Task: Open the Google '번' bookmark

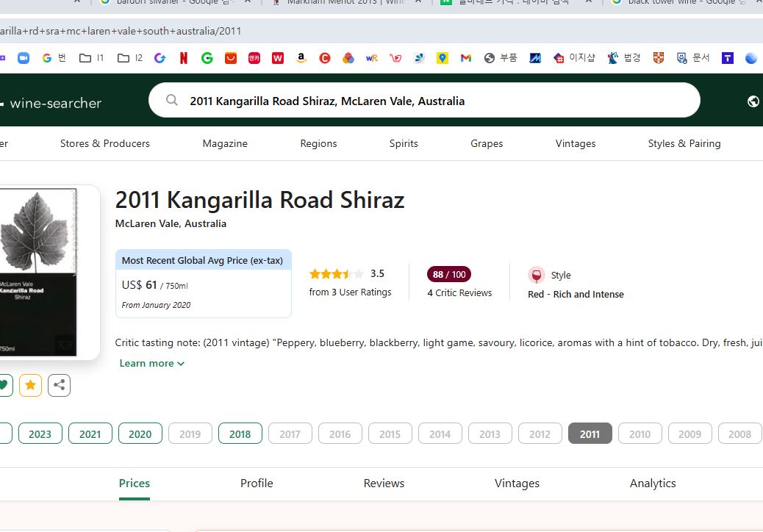Action: tap(54, 58)
